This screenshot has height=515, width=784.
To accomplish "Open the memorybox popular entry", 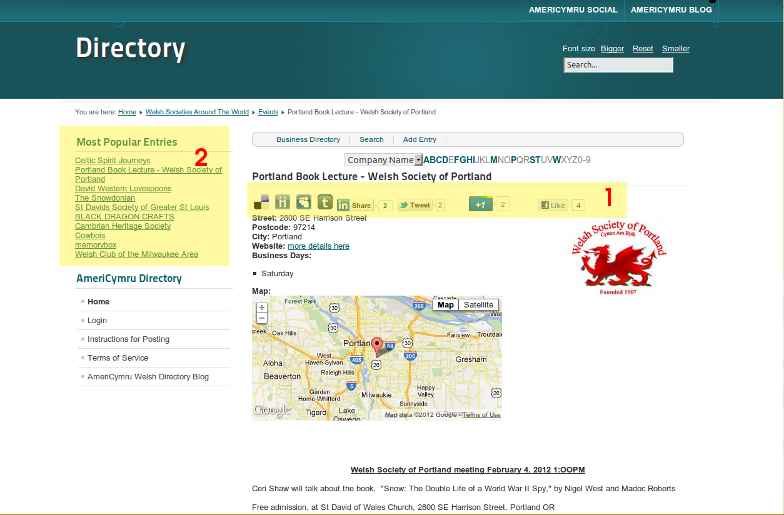I will coord(96,245).
